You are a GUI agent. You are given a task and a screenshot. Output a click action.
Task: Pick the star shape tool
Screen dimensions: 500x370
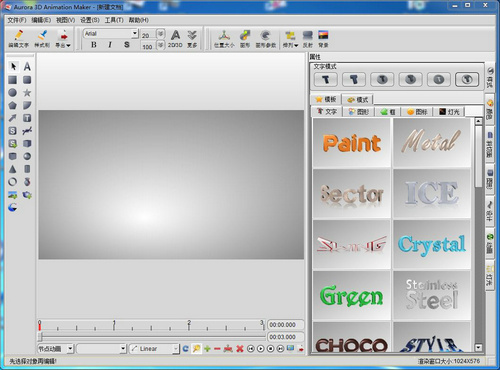(27, 93)
